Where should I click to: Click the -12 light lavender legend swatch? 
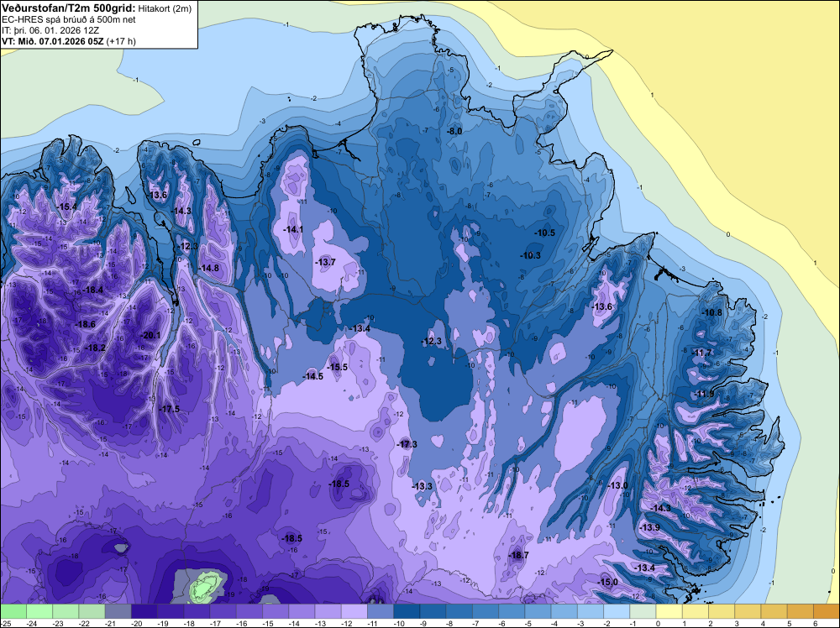[354, 611]
